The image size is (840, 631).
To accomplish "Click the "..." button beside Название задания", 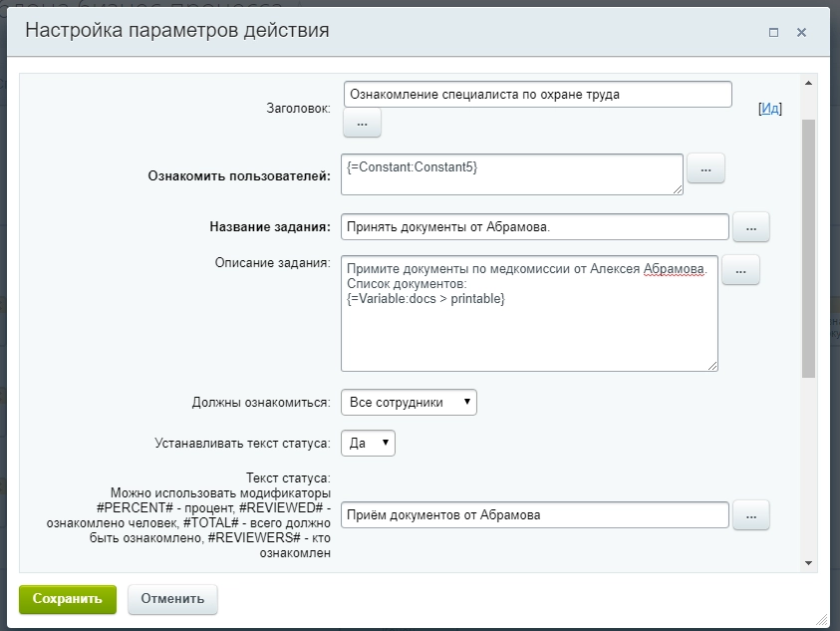I will point(750,226).
